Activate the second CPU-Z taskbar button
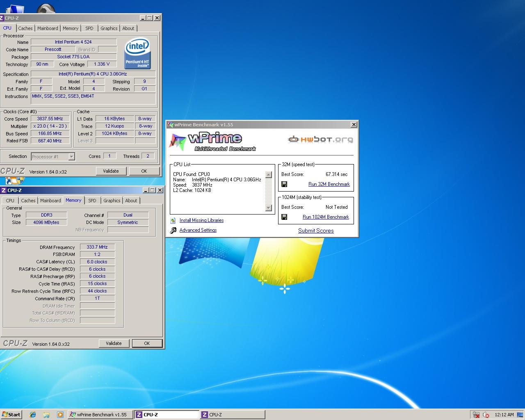Viewport: 525px width, 420px height. coord(232,415)
